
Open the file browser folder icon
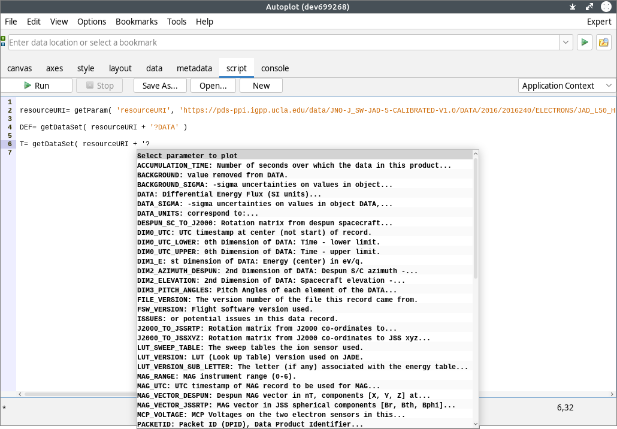click(x=604, y=42)
